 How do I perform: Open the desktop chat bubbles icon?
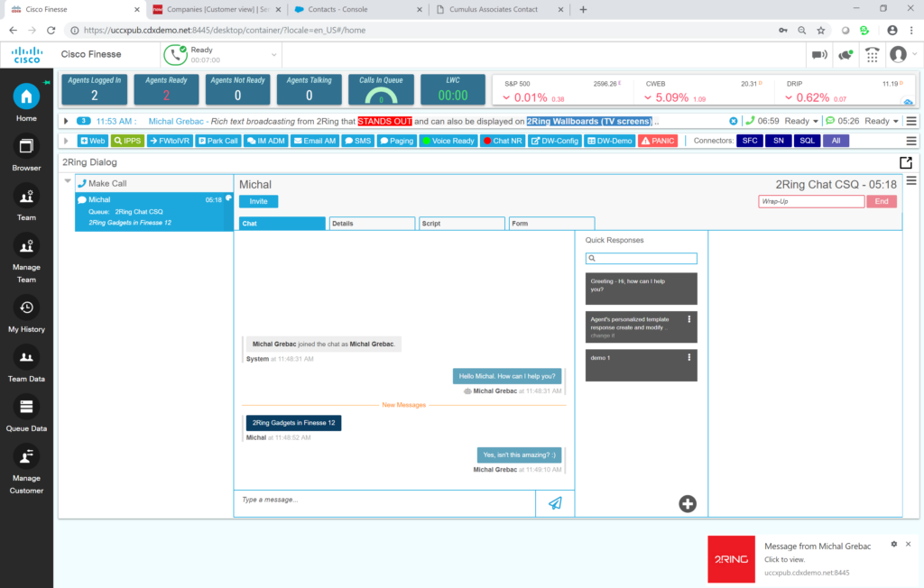pos(845,55)
